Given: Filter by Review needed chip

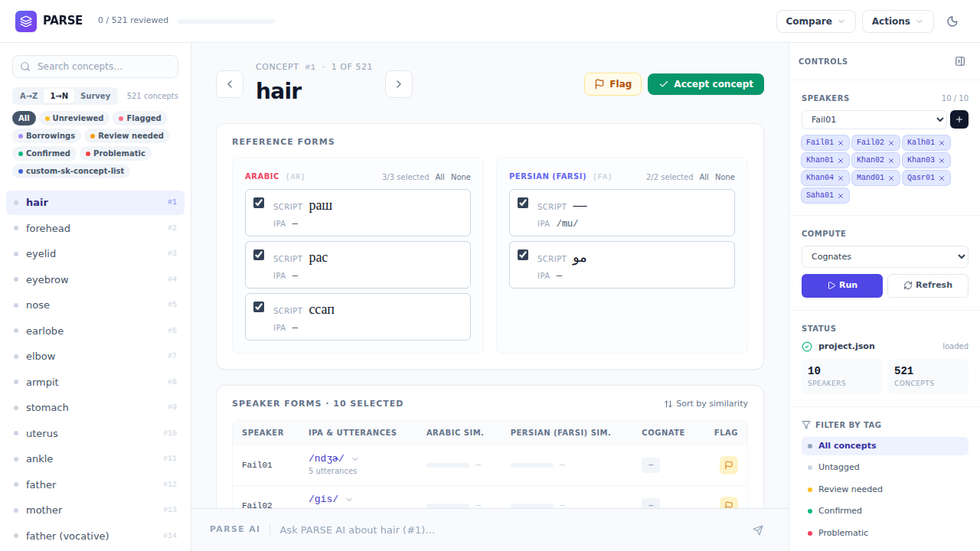Looking at the screenshot, I should (127, 135).
